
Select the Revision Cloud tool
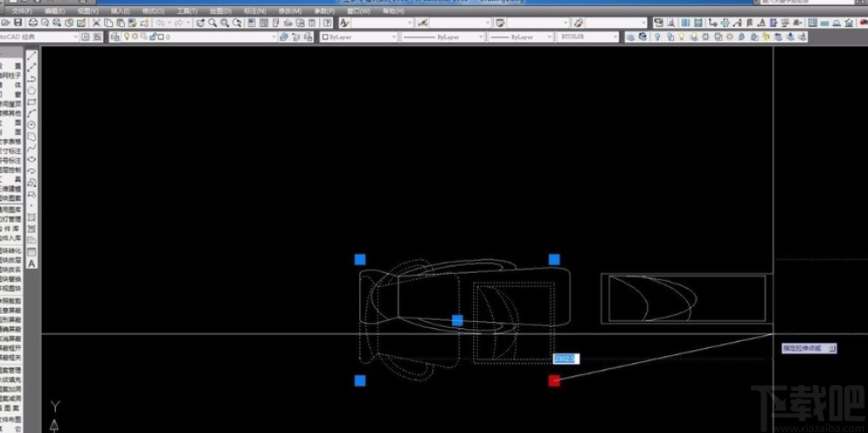pos(32,136)
